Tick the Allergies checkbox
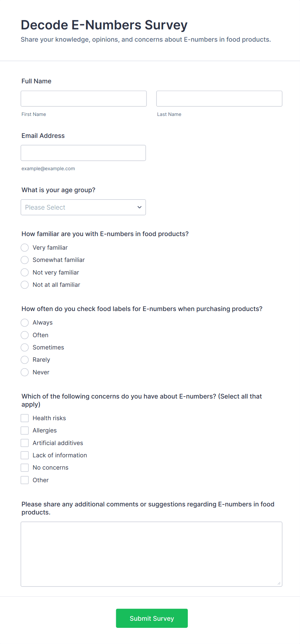The image size is (300, 644). tap(25, 431)
